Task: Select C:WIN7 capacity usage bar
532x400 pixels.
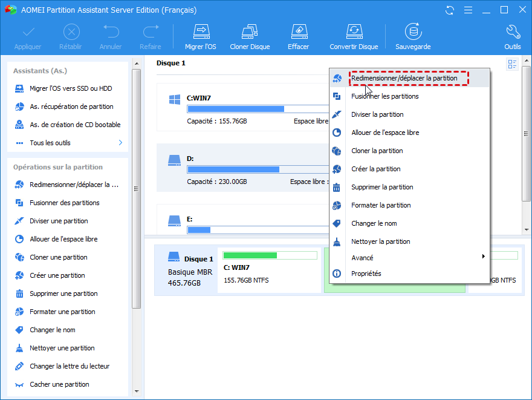Action: coord(258,109)
